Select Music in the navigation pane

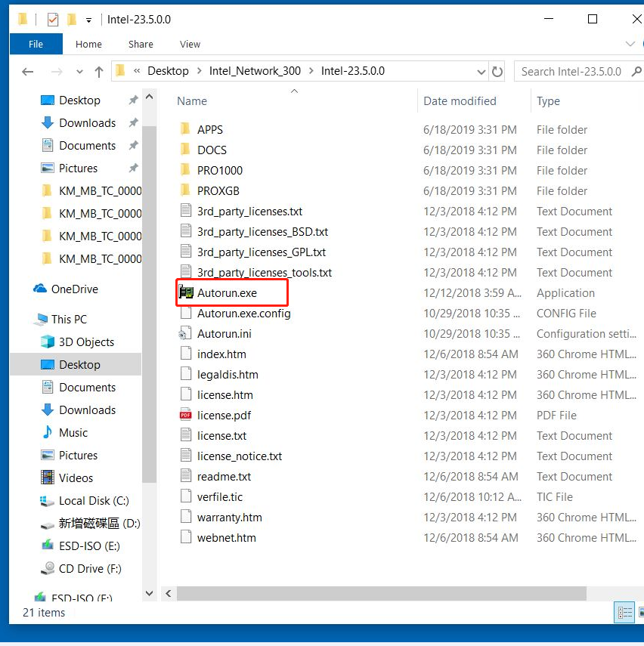click(x=73, y=433)
